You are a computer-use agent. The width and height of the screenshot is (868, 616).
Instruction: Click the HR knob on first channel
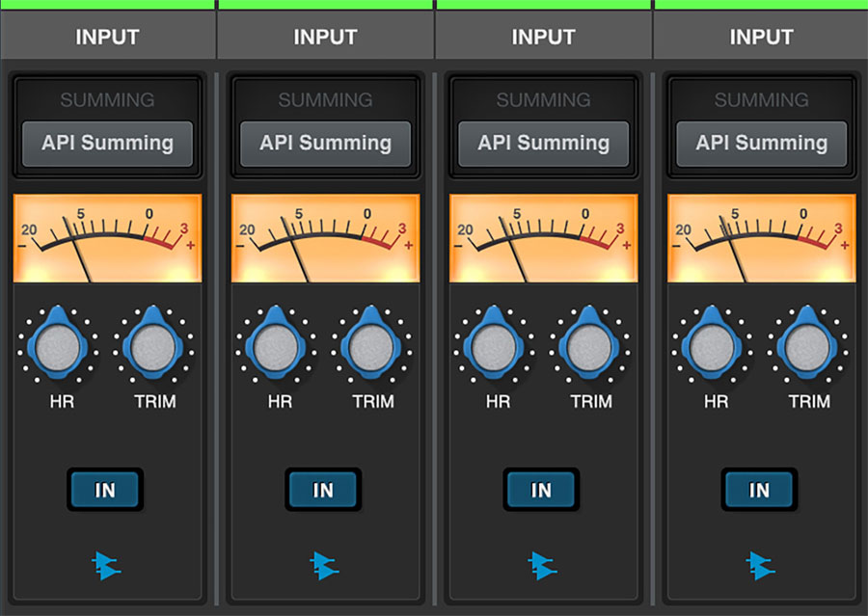pos(58,346)
